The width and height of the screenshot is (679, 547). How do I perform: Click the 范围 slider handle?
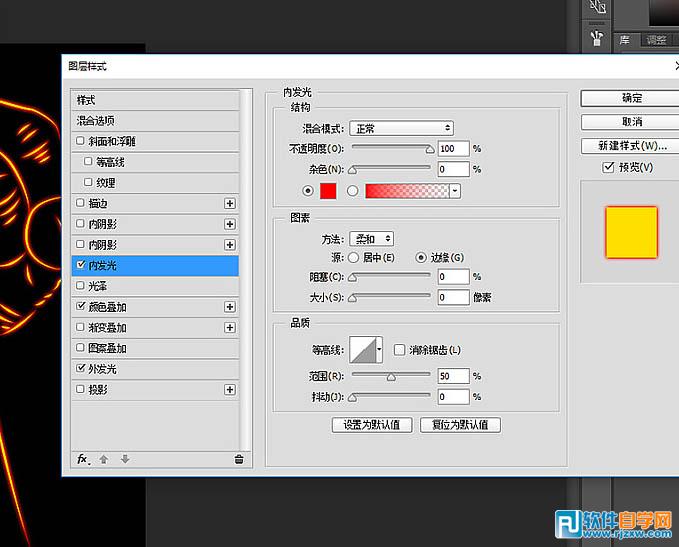[391, 377]
